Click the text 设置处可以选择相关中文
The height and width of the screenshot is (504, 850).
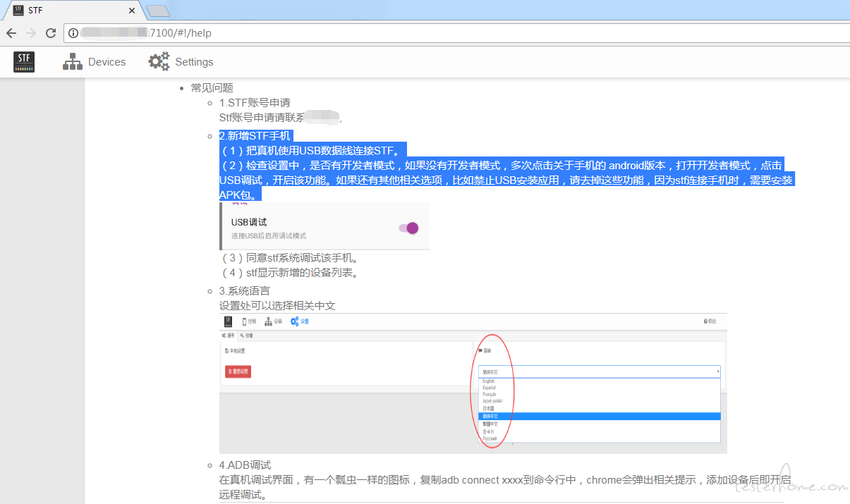point(277,305)
